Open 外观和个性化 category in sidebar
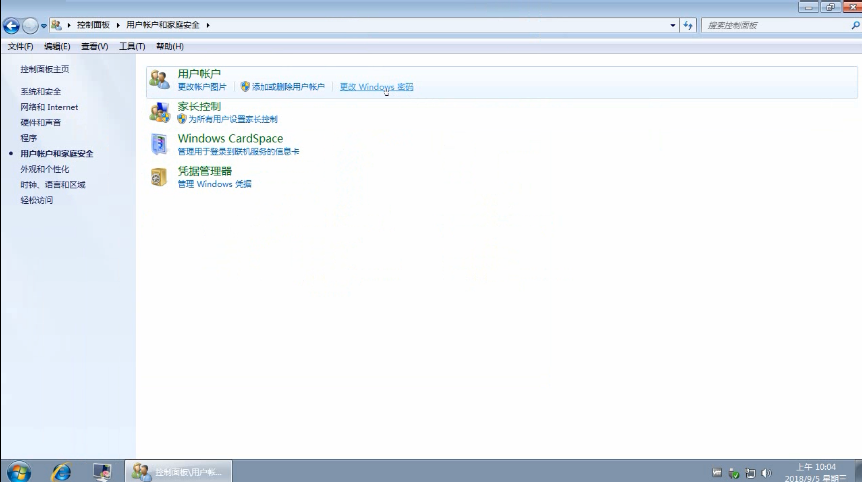 pos(45,169)
